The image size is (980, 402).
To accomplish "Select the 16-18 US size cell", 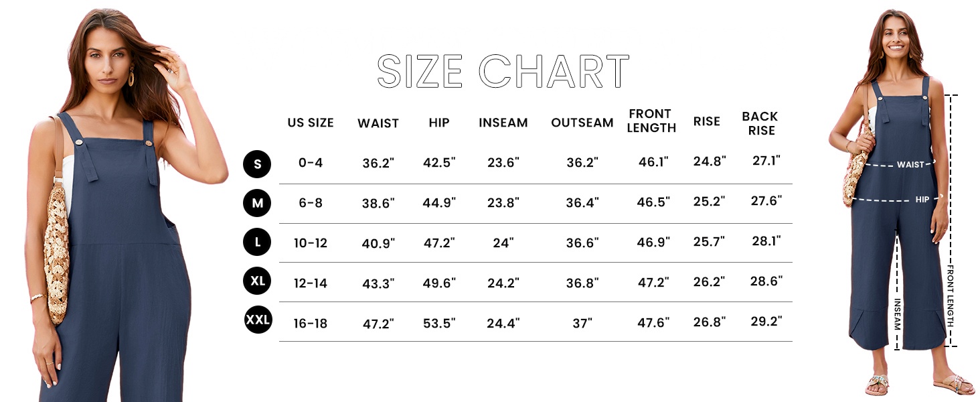I will tap(310, 324).
